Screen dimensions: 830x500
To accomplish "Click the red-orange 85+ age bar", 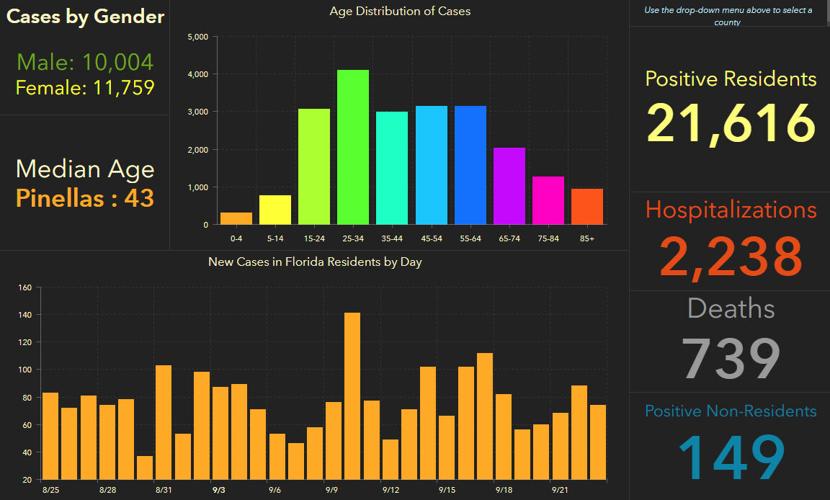I will click(587, 206).
